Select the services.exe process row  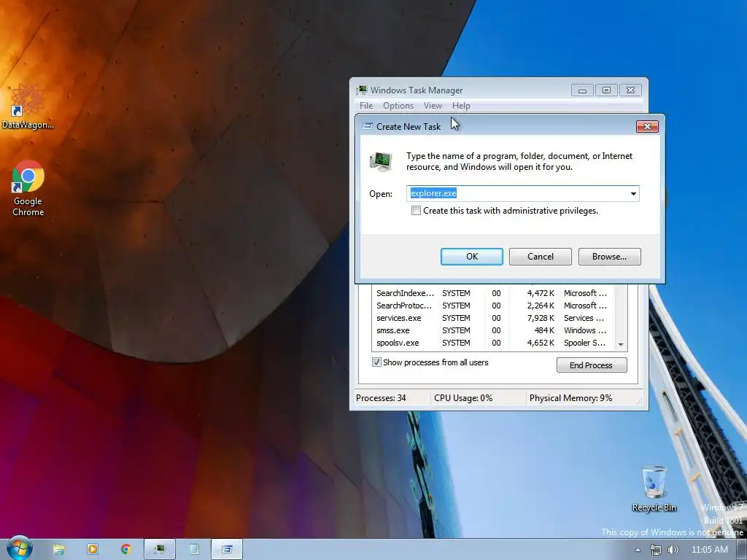click(493, 318)
